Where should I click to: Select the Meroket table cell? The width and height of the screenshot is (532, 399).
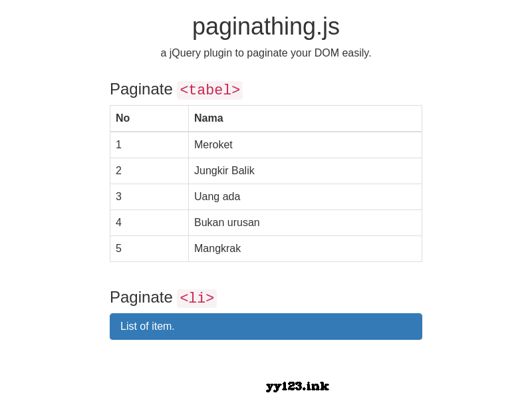pos(305,145)
